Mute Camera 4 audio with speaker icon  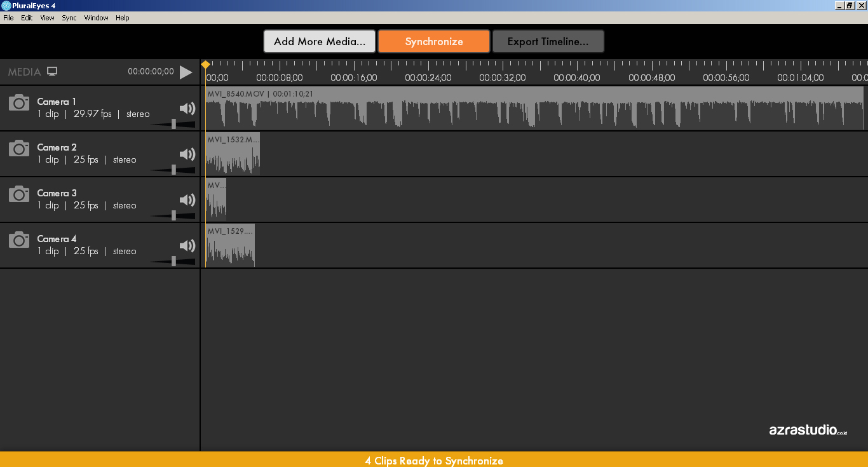point(187,245)
